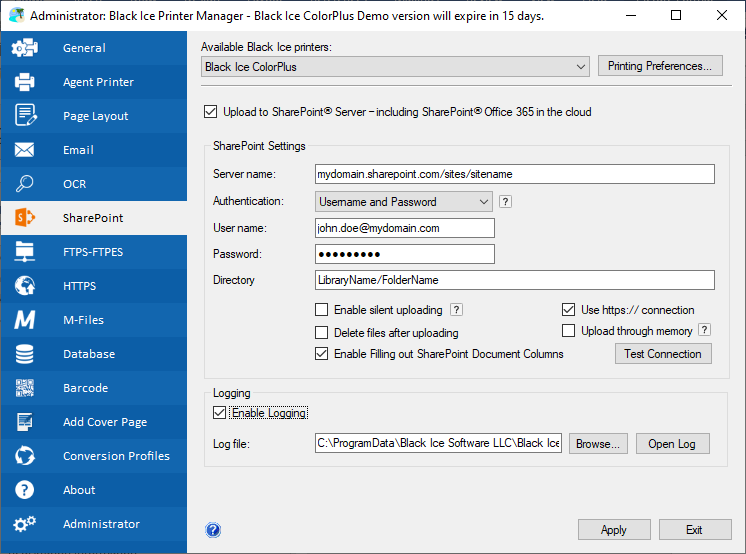Enable silent uploading checkbox
The image size is (746, 554).
pyautogui.click(x=322, y=310)
